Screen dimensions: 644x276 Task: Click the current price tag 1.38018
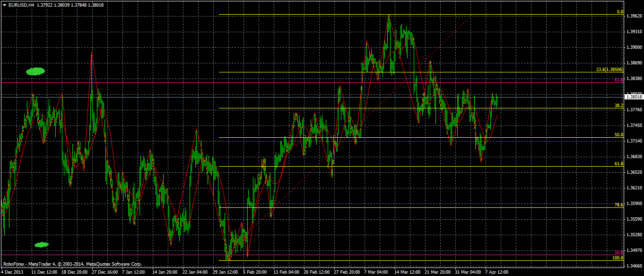(x=634, y=97)
